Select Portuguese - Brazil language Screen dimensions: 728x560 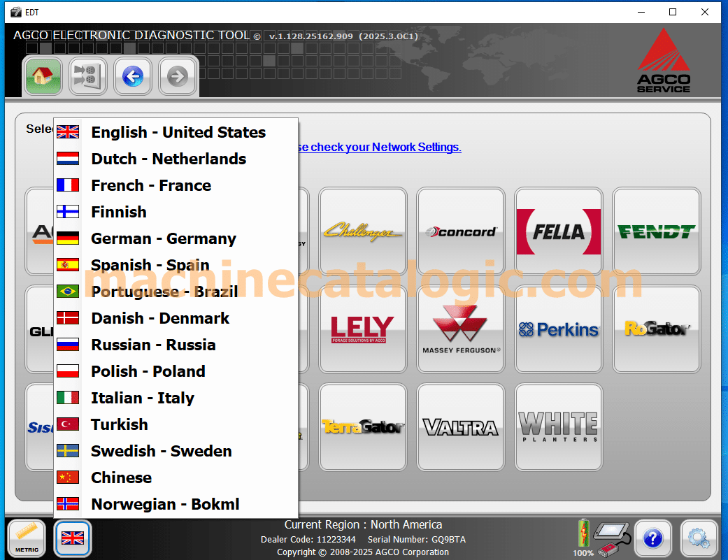[176, 292]
